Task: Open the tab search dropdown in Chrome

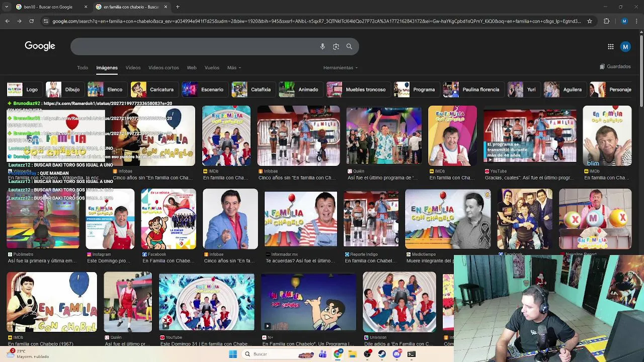Action: (x=7, y=7)
